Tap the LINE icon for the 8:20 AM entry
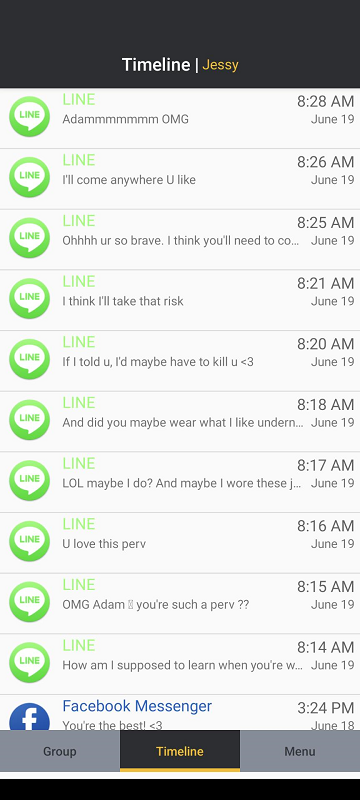 (30, 360)
